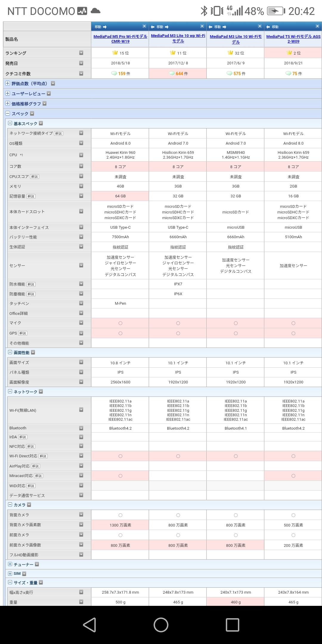Open MediaPad M3 Lite 10 wp Wi-Fi link
Screen dimensions: 322x644
tap(178, 38)
